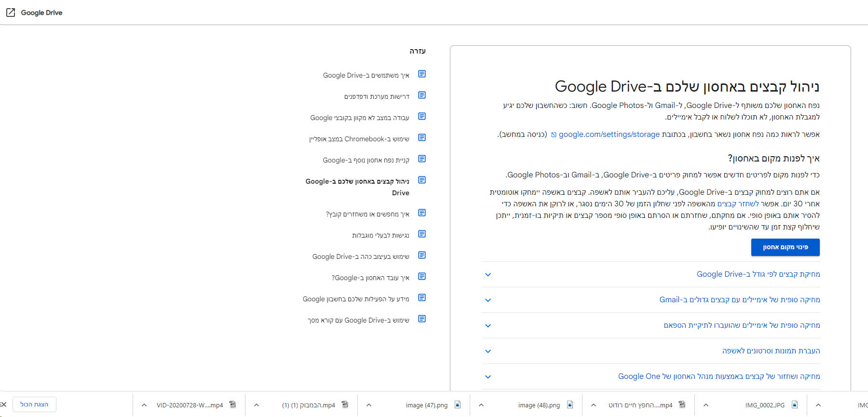Open Google Drive via the external-link icon
The width and height of the screenshot is (868, 417).
pos(11,13)
